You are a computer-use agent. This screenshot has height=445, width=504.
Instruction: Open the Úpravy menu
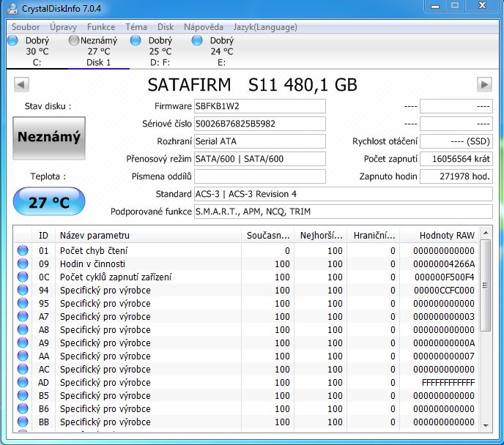63,27
